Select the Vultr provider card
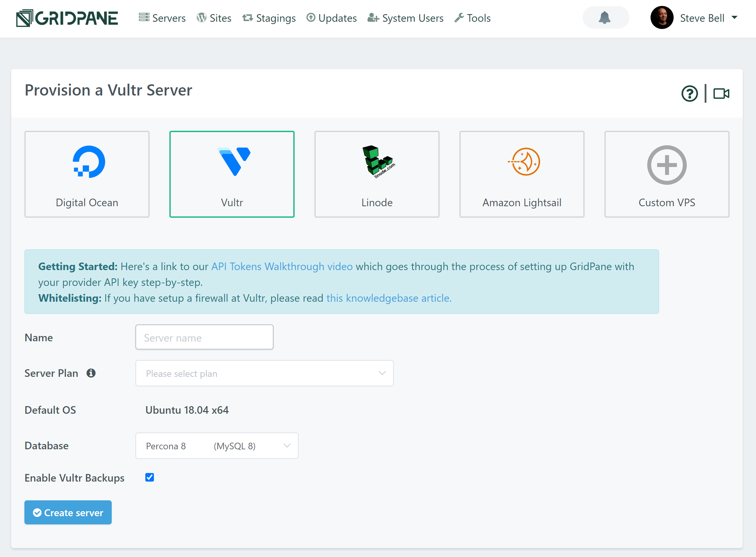The image size is (756, 557). pyautogui.click(x=232, y=174)
